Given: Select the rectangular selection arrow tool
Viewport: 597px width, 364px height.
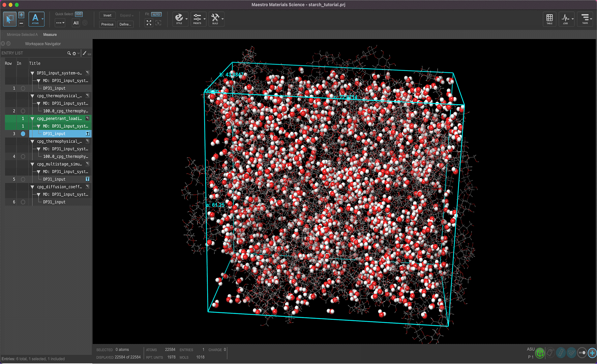Looking at the screenshot, I should pyautogui.click(x=9, y=19).
